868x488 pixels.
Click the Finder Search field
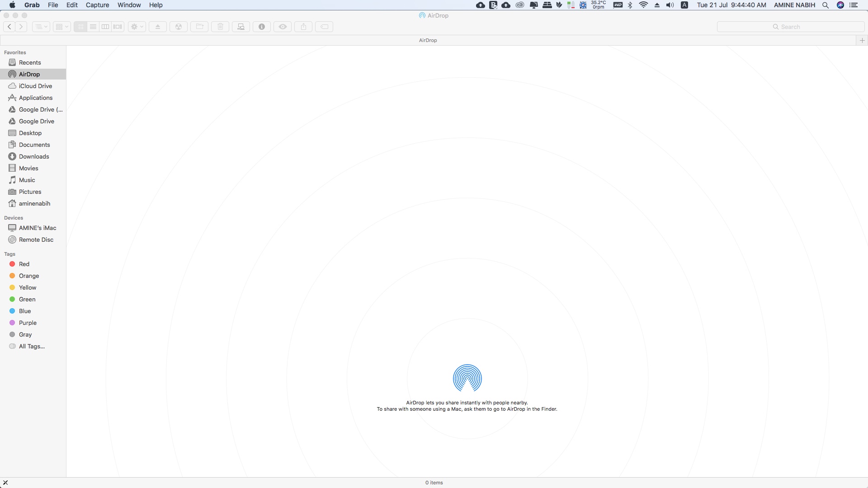790,27
